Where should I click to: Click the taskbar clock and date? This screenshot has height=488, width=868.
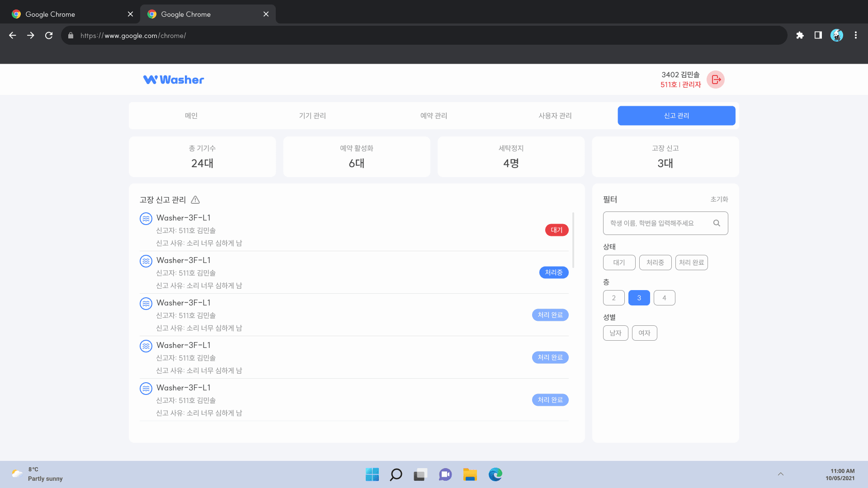(840, 474)
